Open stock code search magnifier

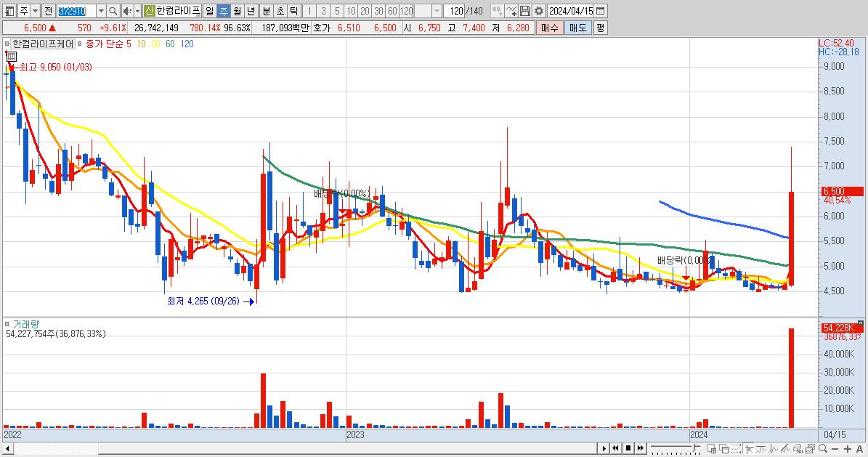pos(113,11)
